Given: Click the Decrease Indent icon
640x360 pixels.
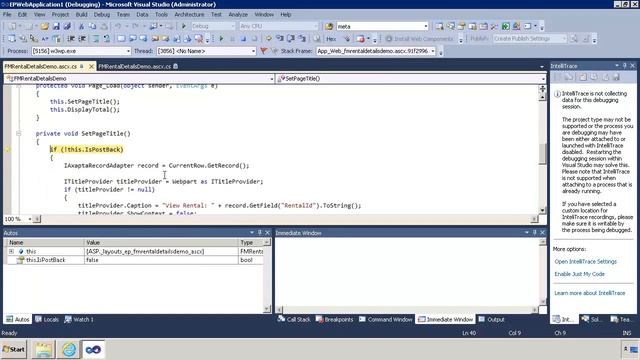Looking at the screenshot, I should coord(71,39).
